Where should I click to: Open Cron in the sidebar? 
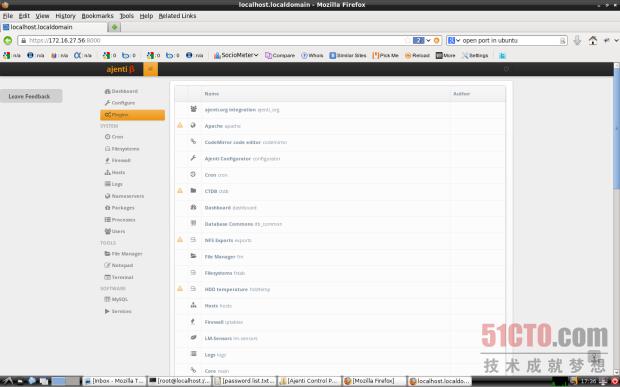114,137
